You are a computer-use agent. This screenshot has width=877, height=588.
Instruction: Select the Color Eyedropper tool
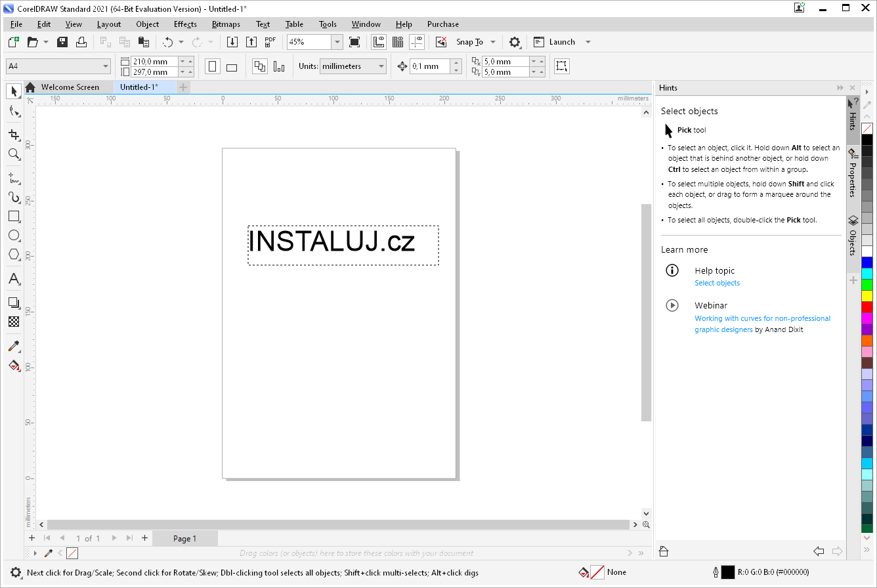tap(14, 346)
